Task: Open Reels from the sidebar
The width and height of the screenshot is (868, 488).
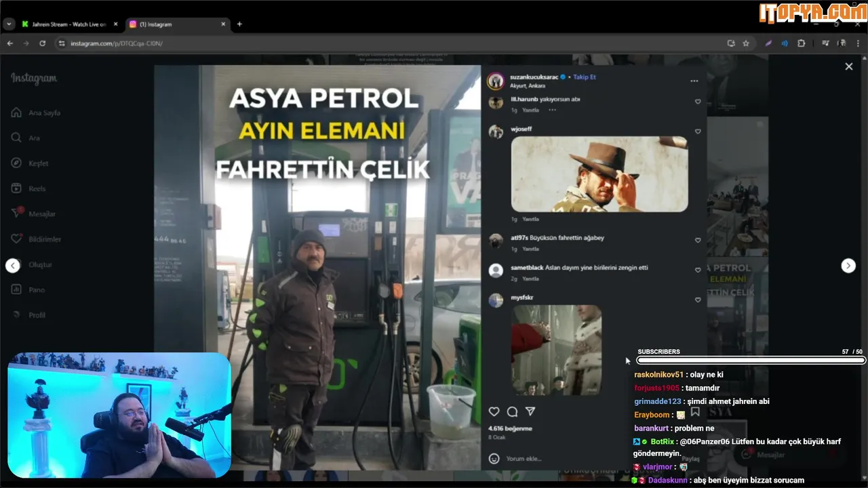Action: pos(28,188)
